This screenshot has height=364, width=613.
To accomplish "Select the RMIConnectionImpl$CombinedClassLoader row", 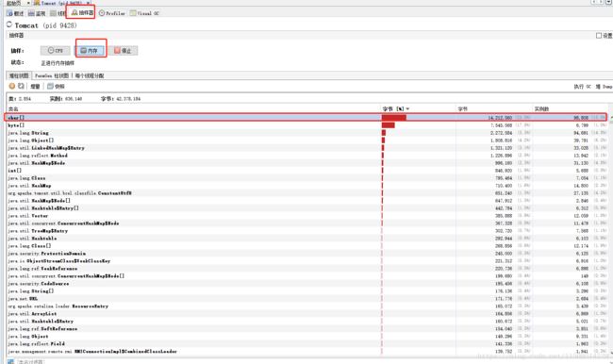I will (x=306, y=351).
